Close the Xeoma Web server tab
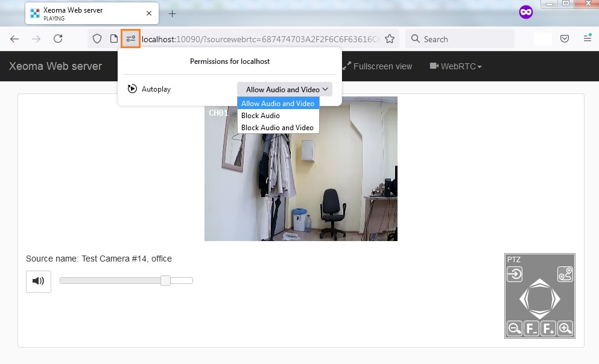The width and height of the screenshot is (599, 364). coord(149,13)
